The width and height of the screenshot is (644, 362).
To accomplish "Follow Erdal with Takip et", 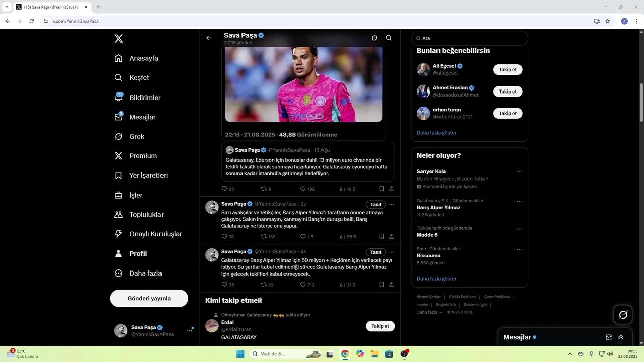I will pos(380,326).
